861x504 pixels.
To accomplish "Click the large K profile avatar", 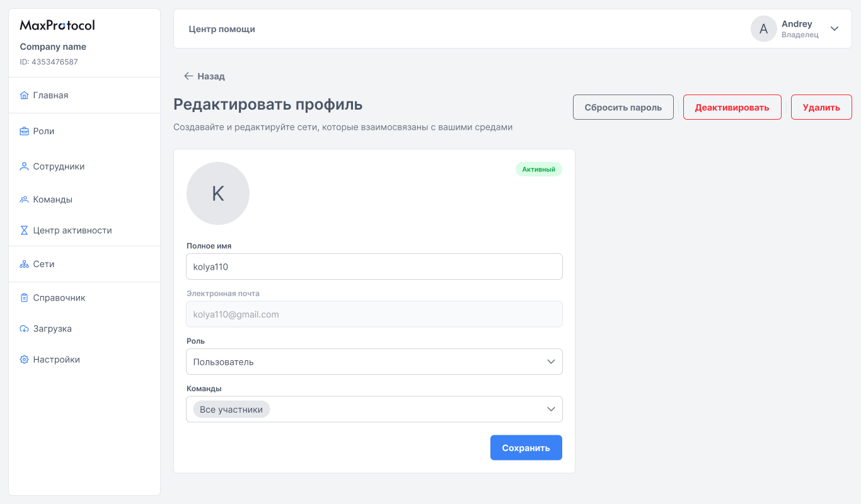I will [x=218, y=193].
